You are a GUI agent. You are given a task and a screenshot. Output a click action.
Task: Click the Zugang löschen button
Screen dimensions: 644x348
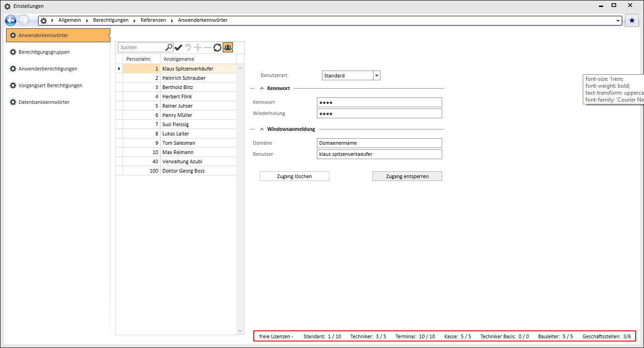pos(294,176)
